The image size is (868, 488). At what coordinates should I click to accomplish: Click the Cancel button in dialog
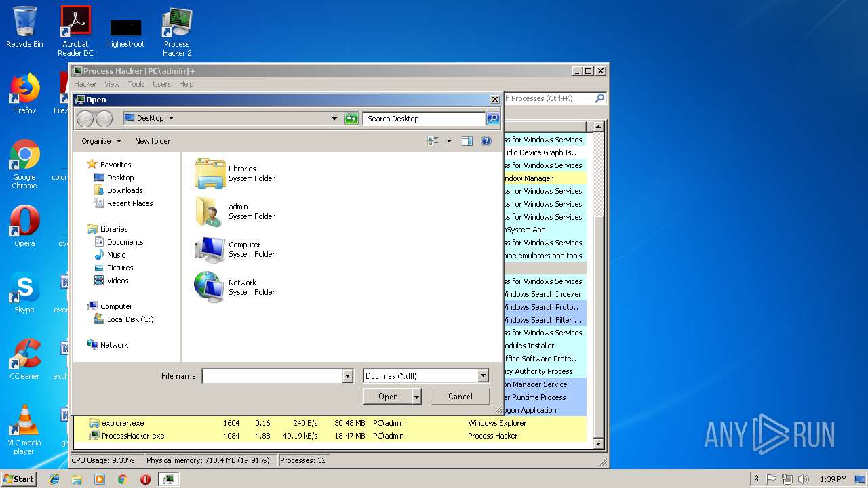(x=460, y=396)
